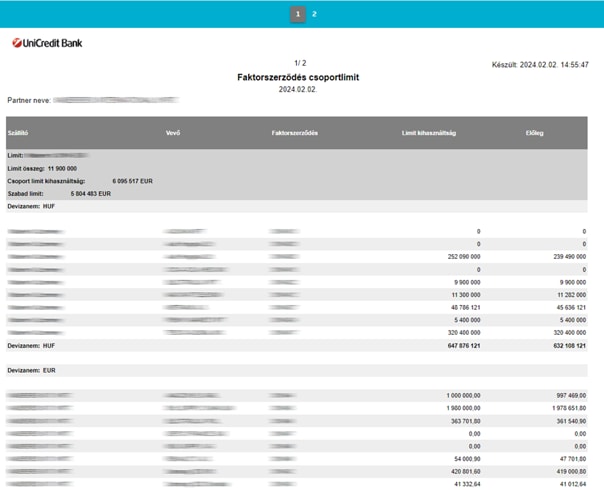Select the Limit összeg 11 900 000 value

click(62, 169)
